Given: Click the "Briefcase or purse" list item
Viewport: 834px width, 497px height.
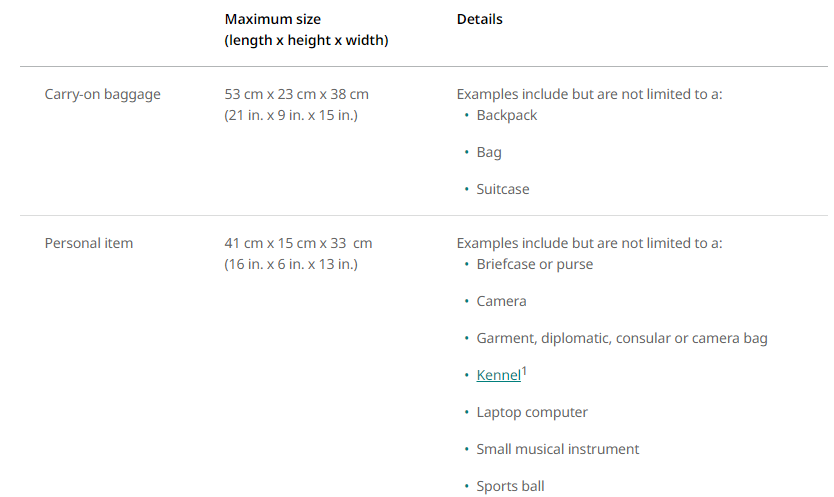Looking at the screenshot, I should (x=534, y=264).
